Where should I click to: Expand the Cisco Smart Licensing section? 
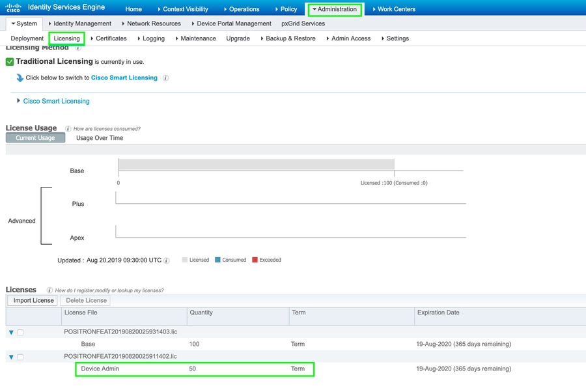click(18, 100)
